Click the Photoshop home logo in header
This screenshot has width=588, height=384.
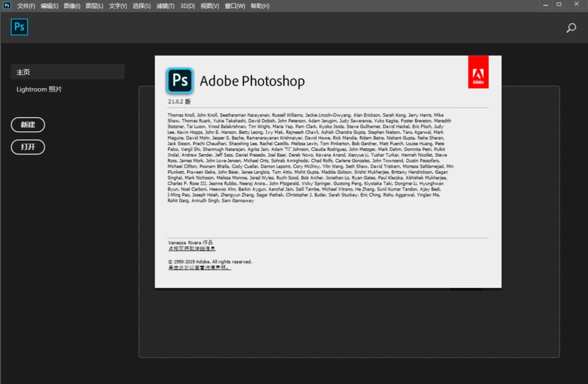20,27
